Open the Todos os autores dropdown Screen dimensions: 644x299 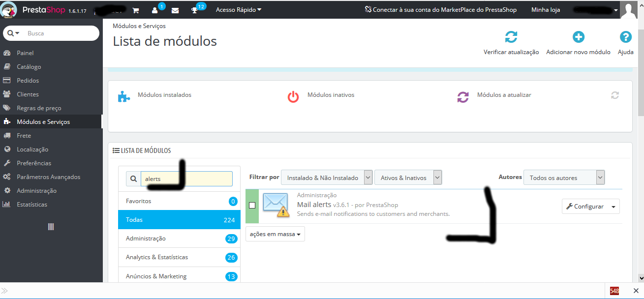564,178
